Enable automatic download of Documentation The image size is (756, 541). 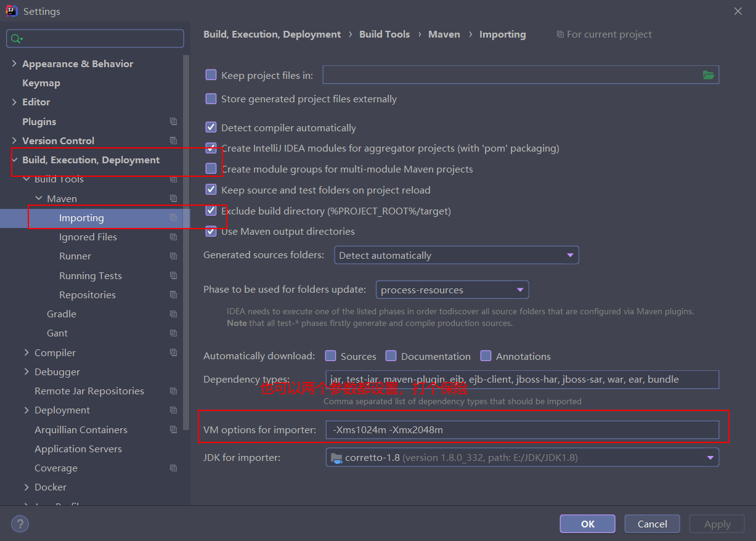coord(391,356)
